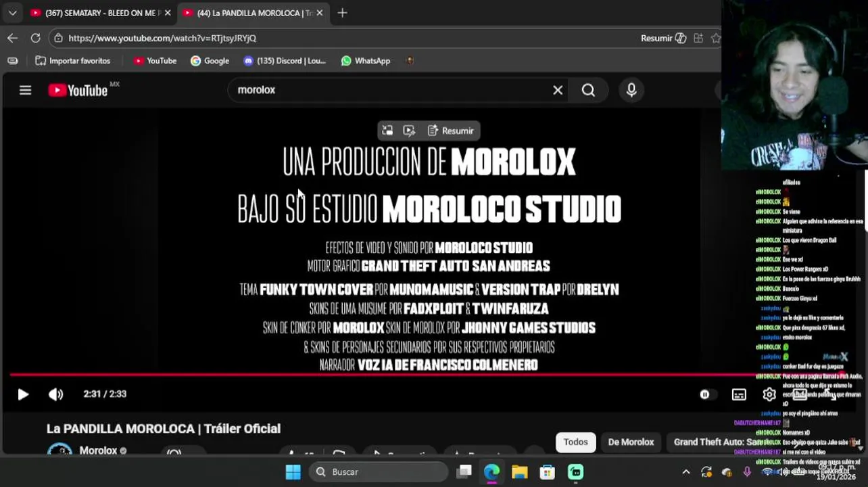868x487 pixels.
Task: Open Task View on taskbar
Action: 464,472
